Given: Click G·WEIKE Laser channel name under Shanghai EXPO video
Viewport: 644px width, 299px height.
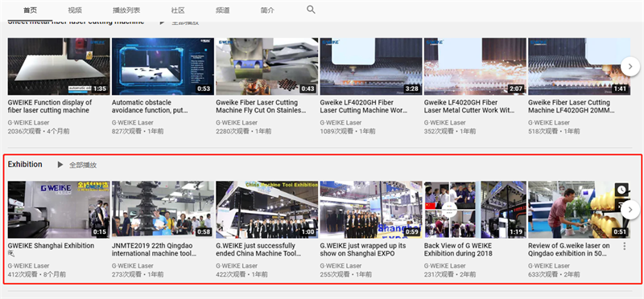Looking at the screenshot, I should tap(341, 266).
